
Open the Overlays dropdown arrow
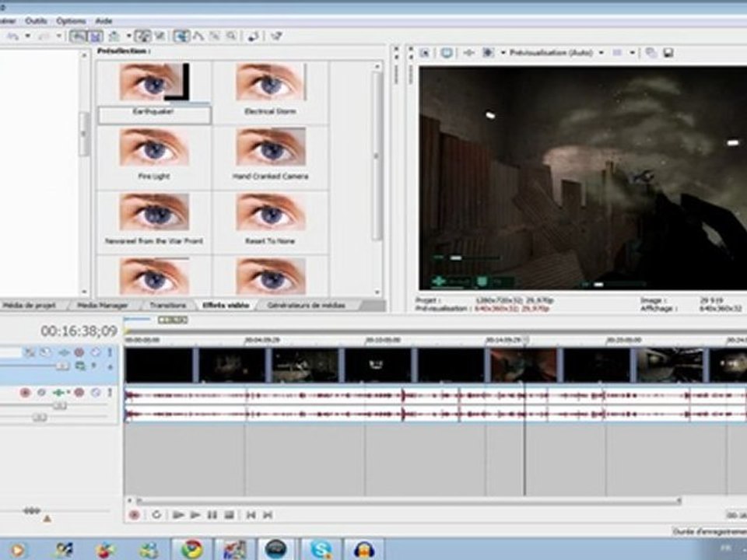(633, 52)
